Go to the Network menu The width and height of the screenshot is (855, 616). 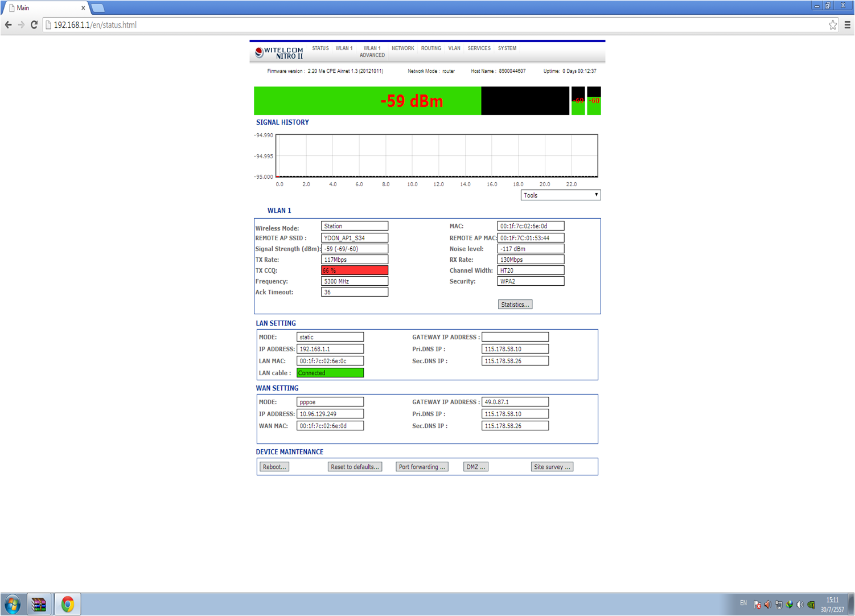[402, 48]
